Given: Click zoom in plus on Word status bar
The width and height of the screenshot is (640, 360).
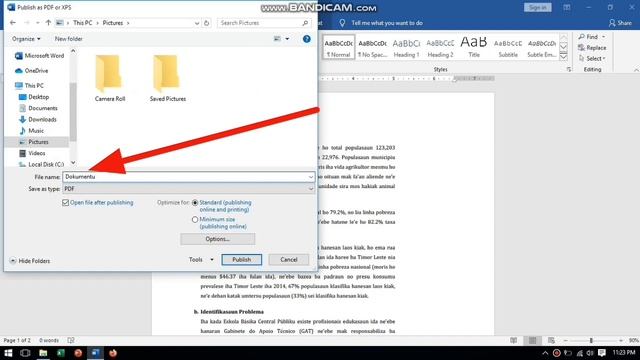Looking at the screenshot, I should [621, 340].
